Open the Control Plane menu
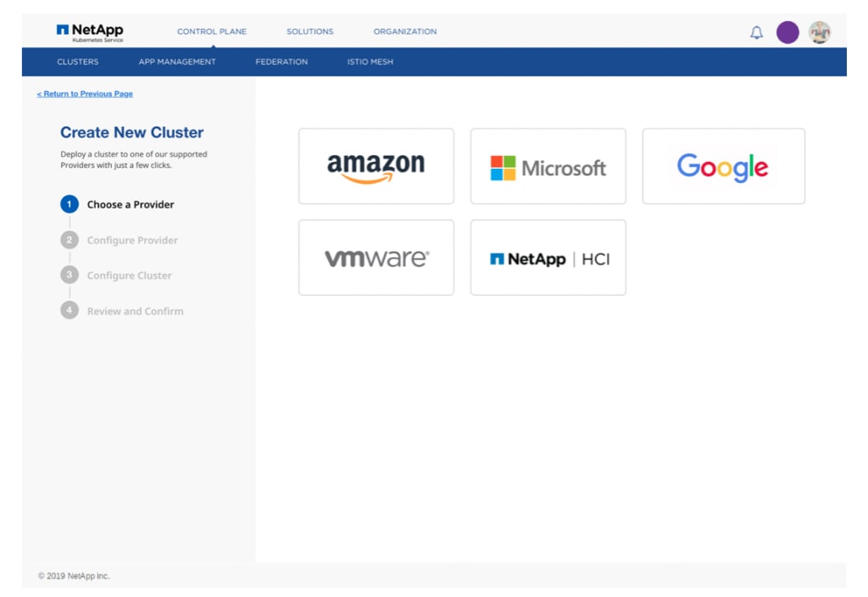 pyautogui.click(x=212, y=32)
